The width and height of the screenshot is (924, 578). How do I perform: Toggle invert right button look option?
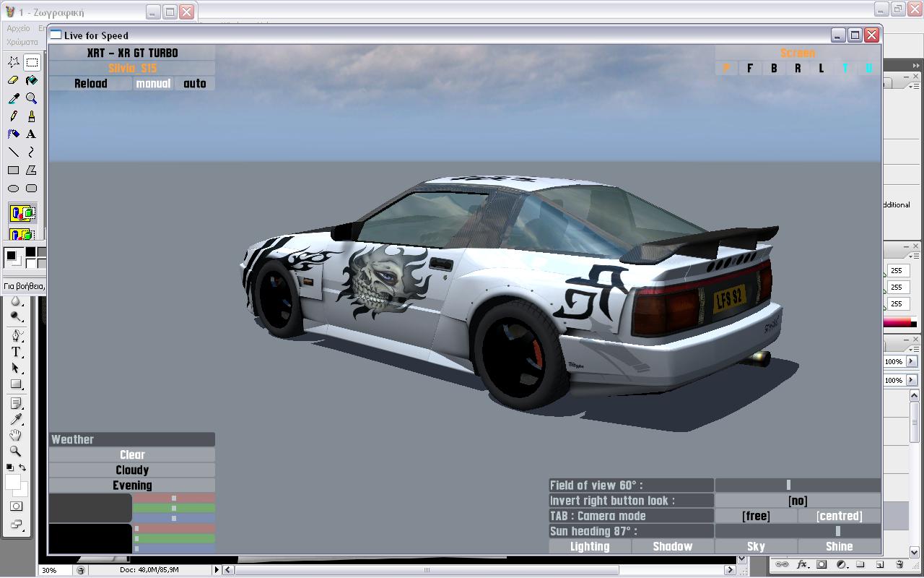click(x=798, y=501)
